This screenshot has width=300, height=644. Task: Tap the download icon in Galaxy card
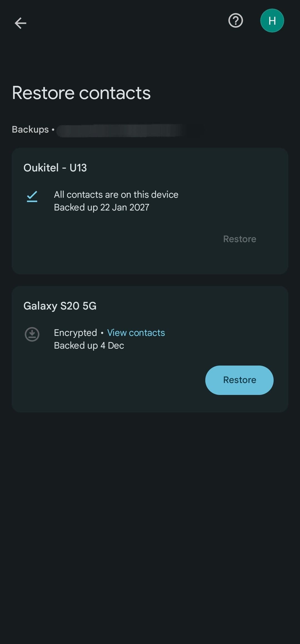32,334
